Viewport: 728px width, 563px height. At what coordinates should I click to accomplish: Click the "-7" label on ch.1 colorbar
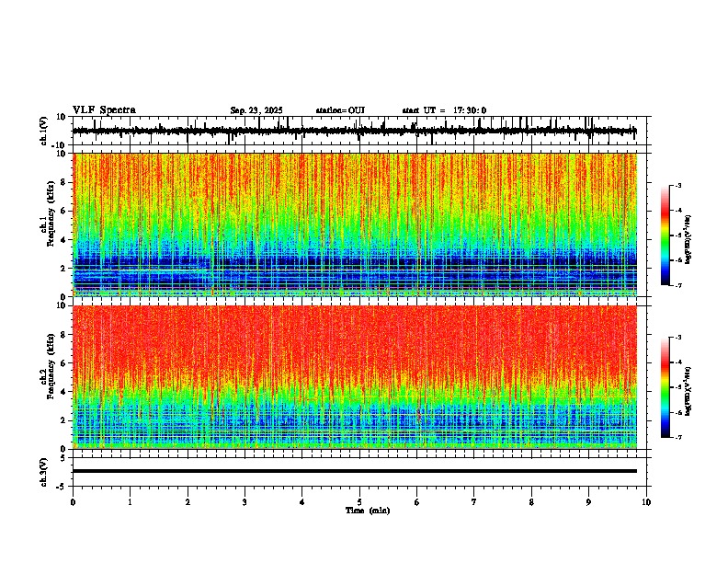[x=678, y=285]
